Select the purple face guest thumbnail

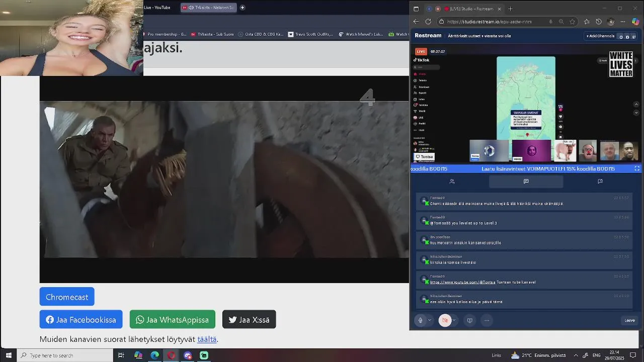(531, 150)
